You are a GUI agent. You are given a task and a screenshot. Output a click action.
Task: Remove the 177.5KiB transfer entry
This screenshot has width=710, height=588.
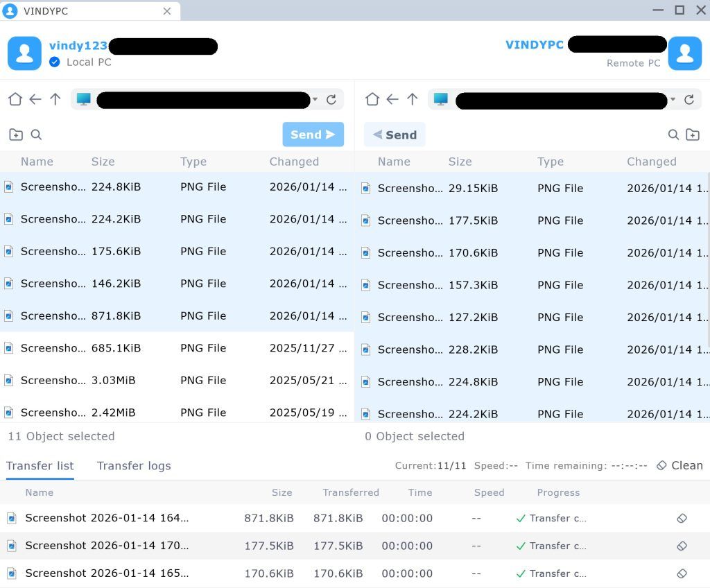click(682, 546)
